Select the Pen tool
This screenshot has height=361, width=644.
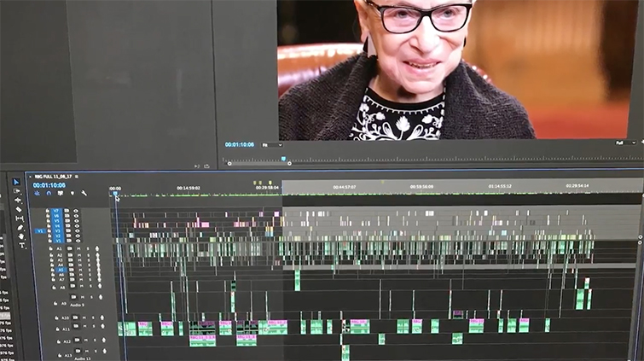tap(20, 227)
